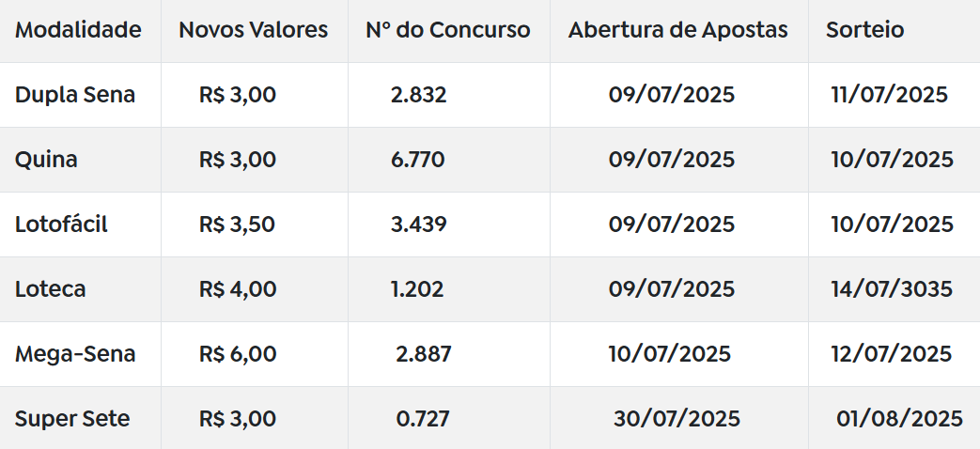Select the Lotofácil modality cell
Screen dimensions: 980x449
(x=61, y=224)
